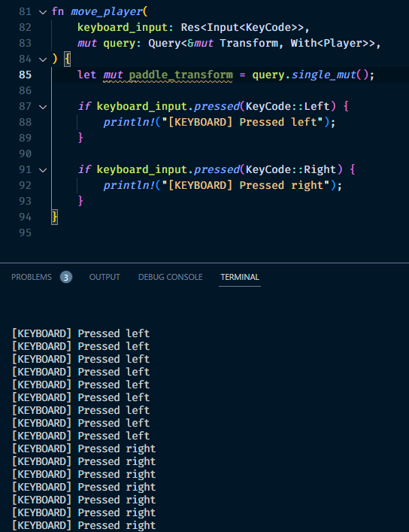Click the string "[KEYBOARD] Pressed right" in code
The height and width of the screenshot is (532, 409).
click(x=245, y=185)
